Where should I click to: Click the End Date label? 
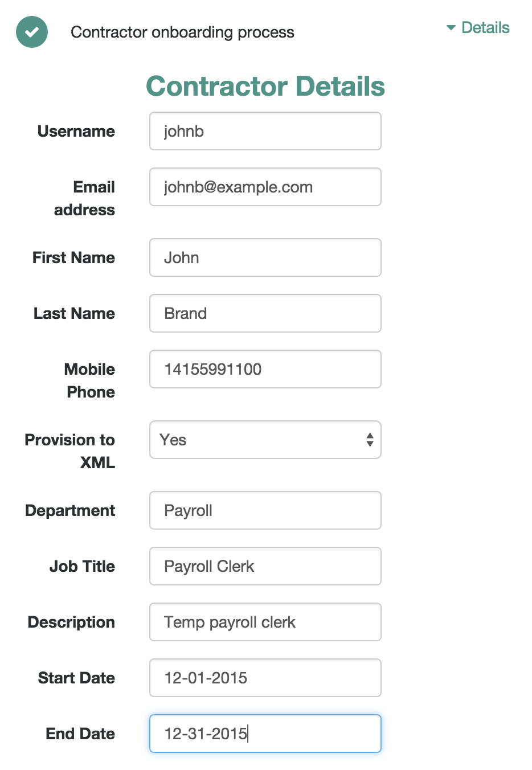pyautogui.click(x=80, y=734)
